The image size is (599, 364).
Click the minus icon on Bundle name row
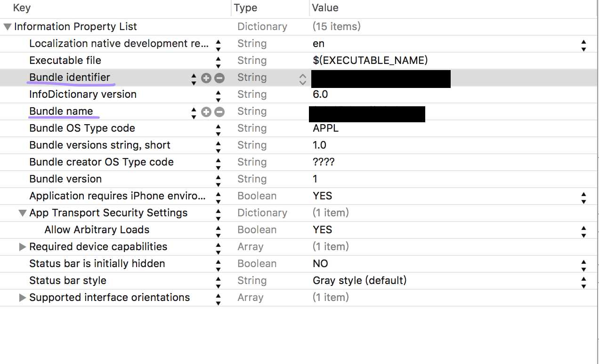click(219, 112)
